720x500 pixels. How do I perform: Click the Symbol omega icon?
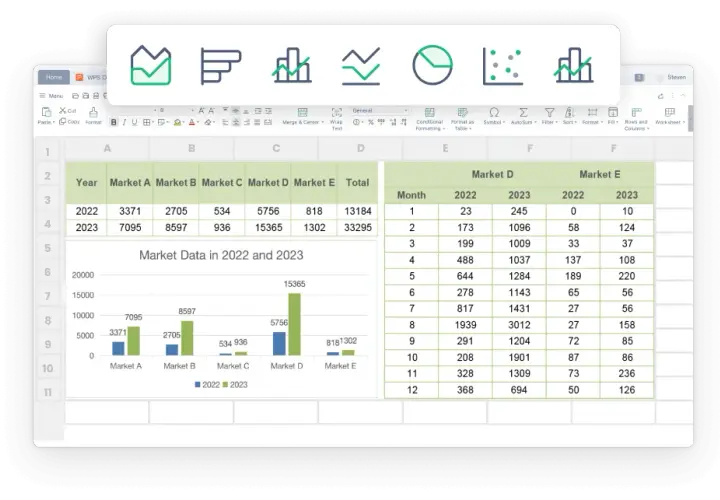click(x=494, y=112)
